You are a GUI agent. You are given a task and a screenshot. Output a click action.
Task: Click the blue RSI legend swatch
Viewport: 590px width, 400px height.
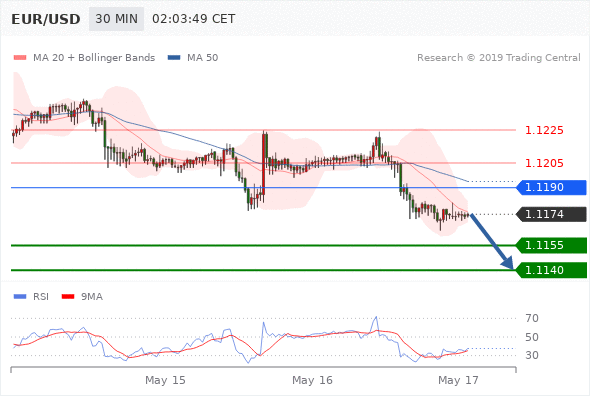coord(20,297)
